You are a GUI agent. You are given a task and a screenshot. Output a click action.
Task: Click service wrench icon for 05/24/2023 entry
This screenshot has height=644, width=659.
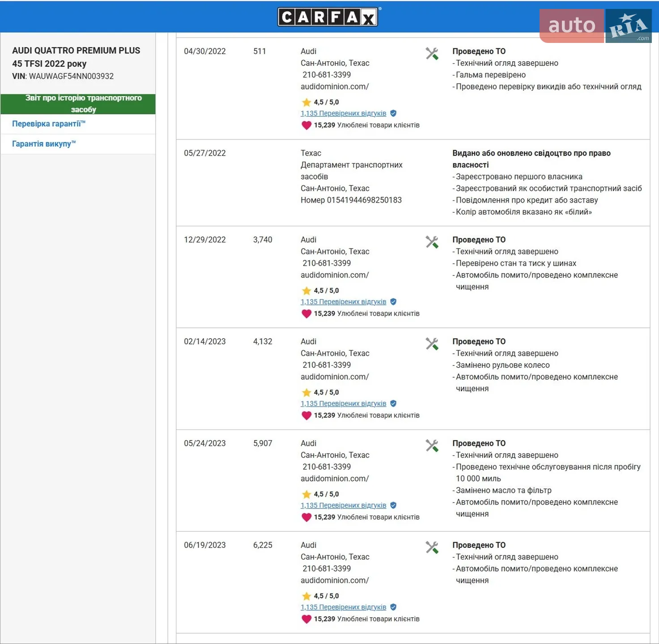(432, 445)
